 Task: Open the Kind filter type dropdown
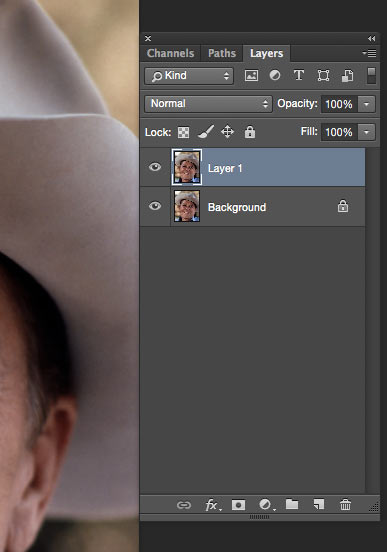189,76
